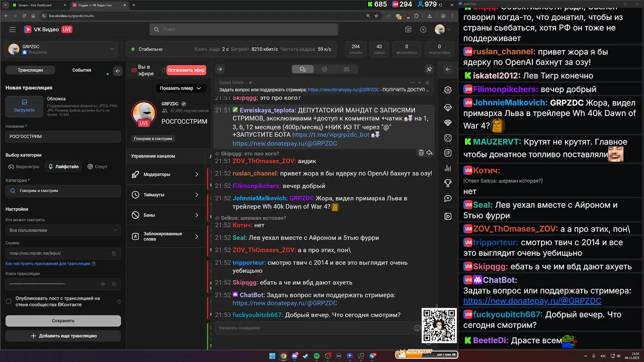Open the trophy icon in right sidebar
The image size is (644, 362).
click(448, 184)
